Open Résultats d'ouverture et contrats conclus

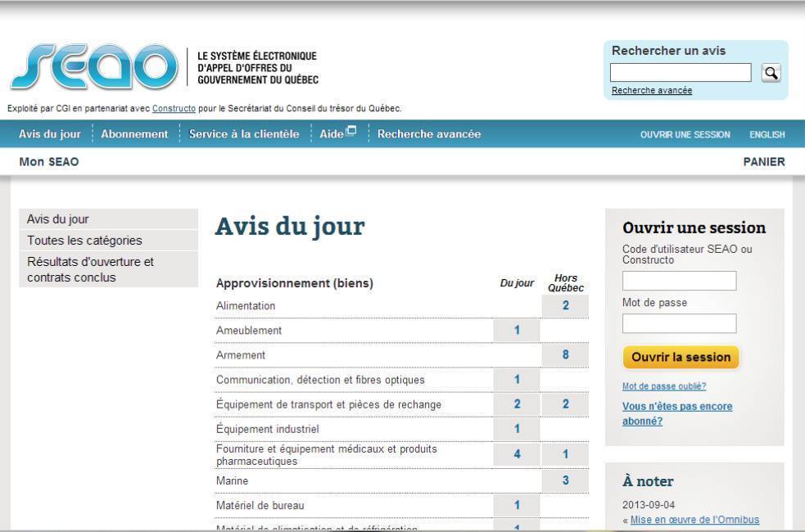pyautogui.click(x=90, y=270)
